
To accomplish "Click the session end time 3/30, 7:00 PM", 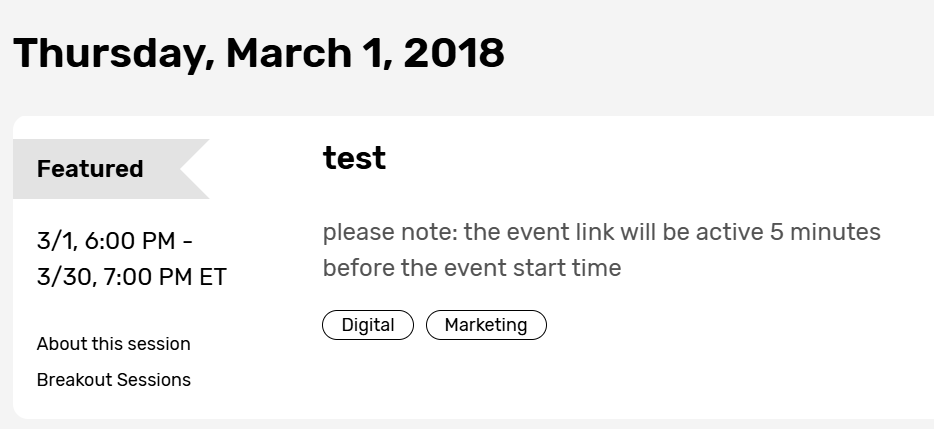I will coord(101,277).
